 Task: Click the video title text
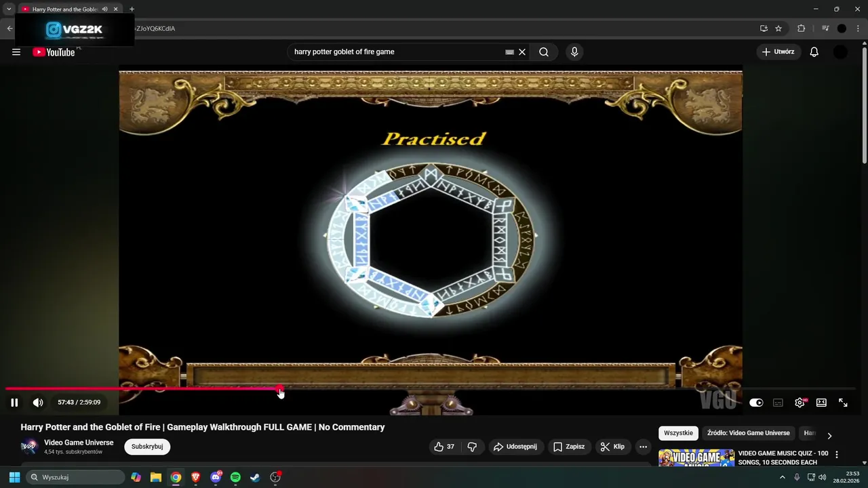[203, 427]
